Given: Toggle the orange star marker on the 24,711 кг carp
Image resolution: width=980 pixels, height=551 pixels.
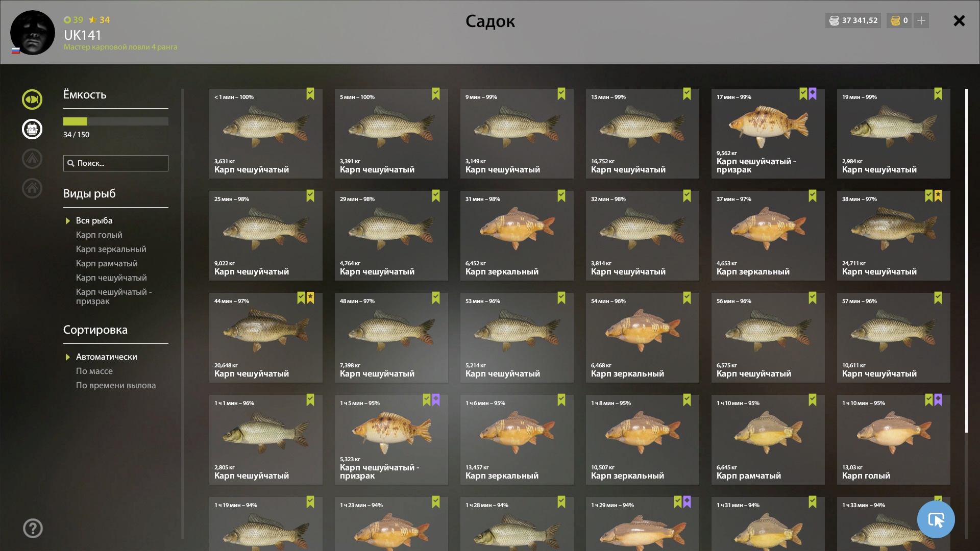Looking at the screenshot, I should point(938,196).
